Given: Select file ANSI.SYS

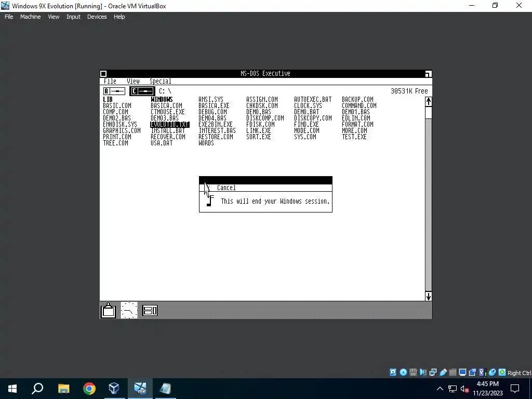Looking at the screenshot, I should [211, 99].
